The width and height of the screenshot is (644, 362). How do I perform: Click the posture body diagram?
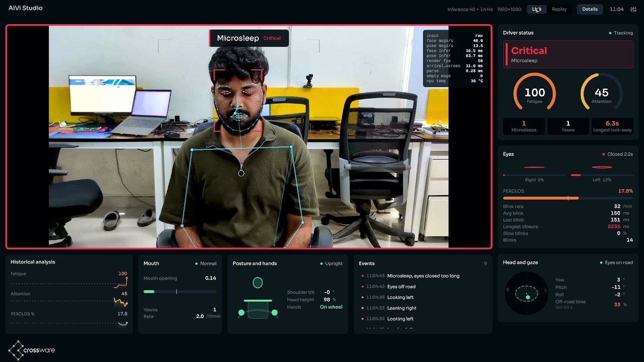click(258, 299)
